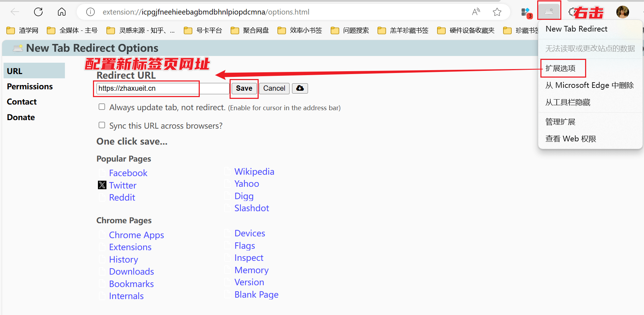Click the cloud download icon button

tap(300, 88)
